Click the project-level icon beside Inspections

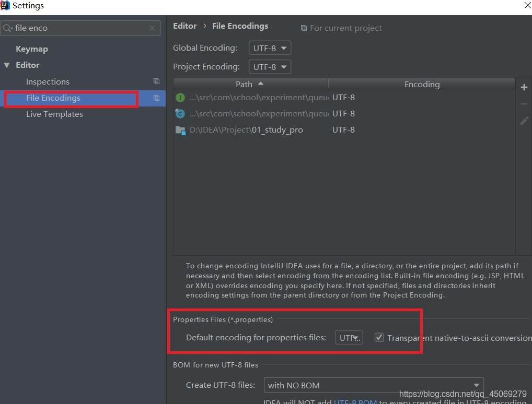[x=156, y=81]
